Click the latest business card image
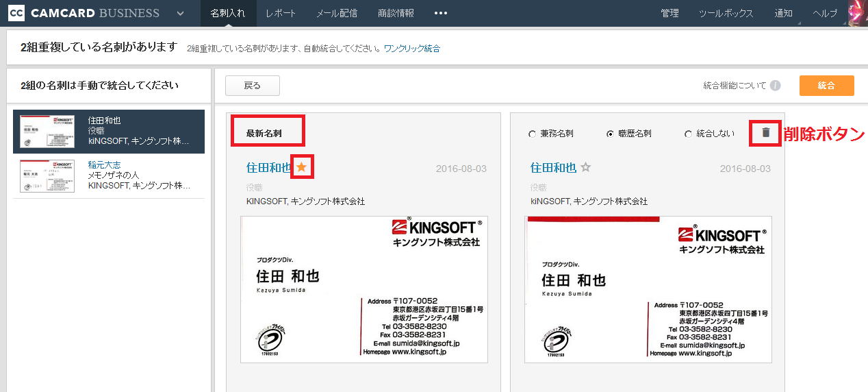The width and height of the screenshot is (868, 392). [364, 289]
